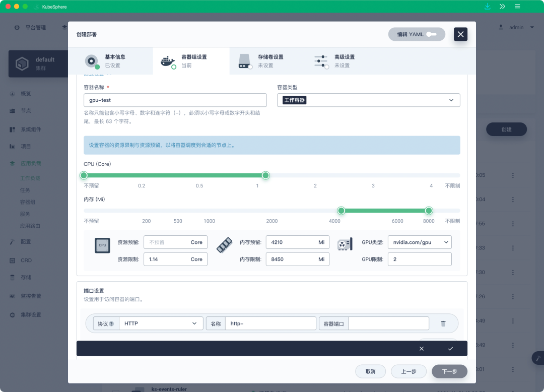Click the GPU card icon

point(345,244)
